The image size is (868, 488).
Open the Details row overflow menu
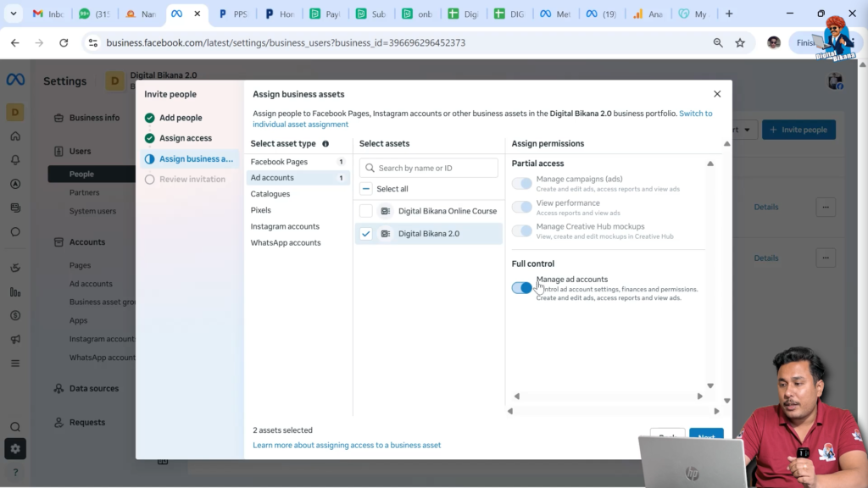[x=826, y=207]
